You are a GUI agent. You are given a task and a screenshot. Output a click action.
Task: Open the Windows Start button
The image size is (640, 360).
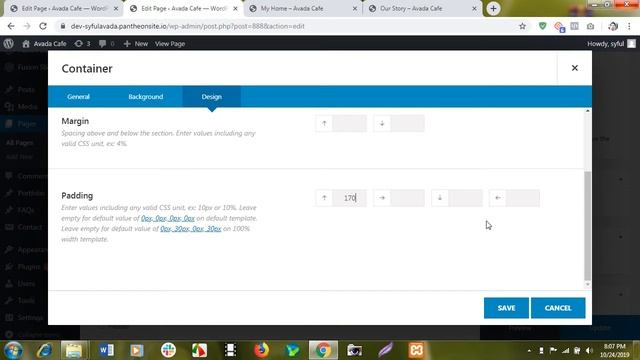point(13,350)
